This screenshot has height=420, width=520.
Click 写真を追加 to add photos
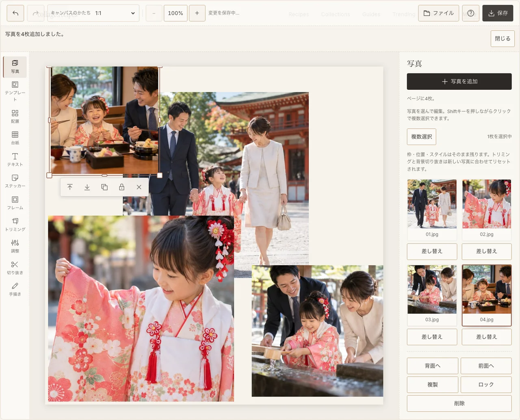tap(459, 82)
